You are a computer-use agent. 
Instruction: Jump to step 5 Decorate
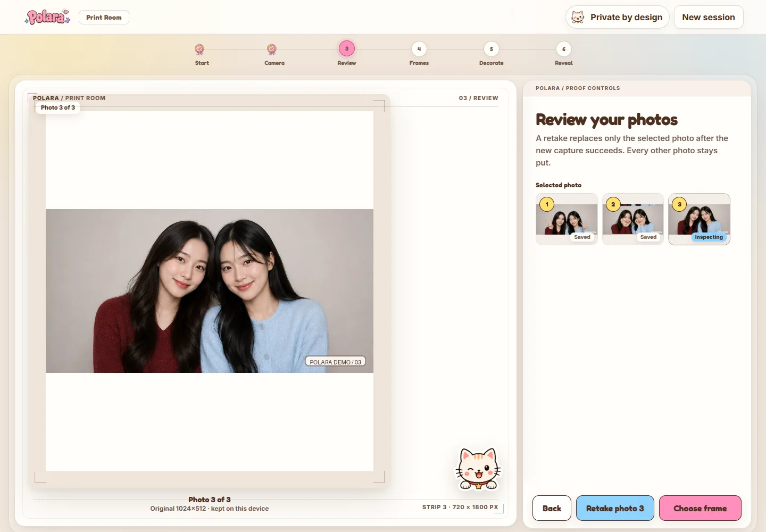click(492, 49)
